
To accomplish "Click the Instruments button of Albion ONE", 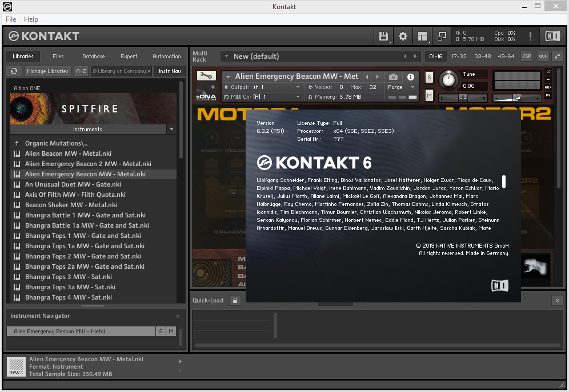I will (x=88, y=130).
